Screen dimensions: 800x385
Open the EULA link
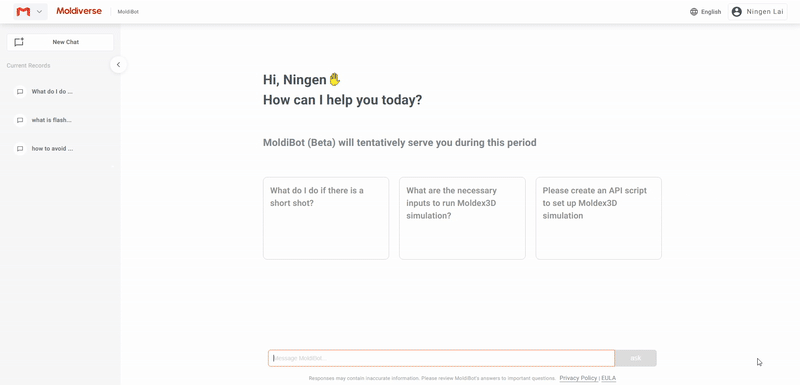coord(609,378)
